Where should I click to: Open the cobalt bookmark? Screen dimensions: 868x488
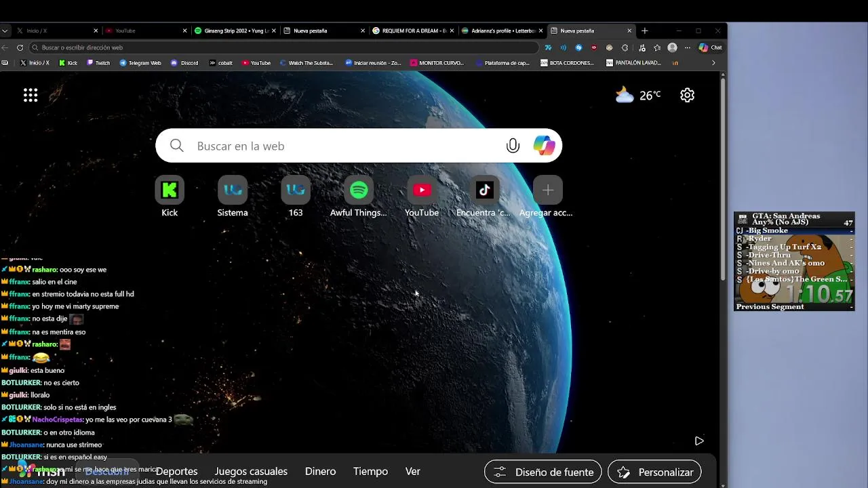pyautogui.click(x=221, y=63)
